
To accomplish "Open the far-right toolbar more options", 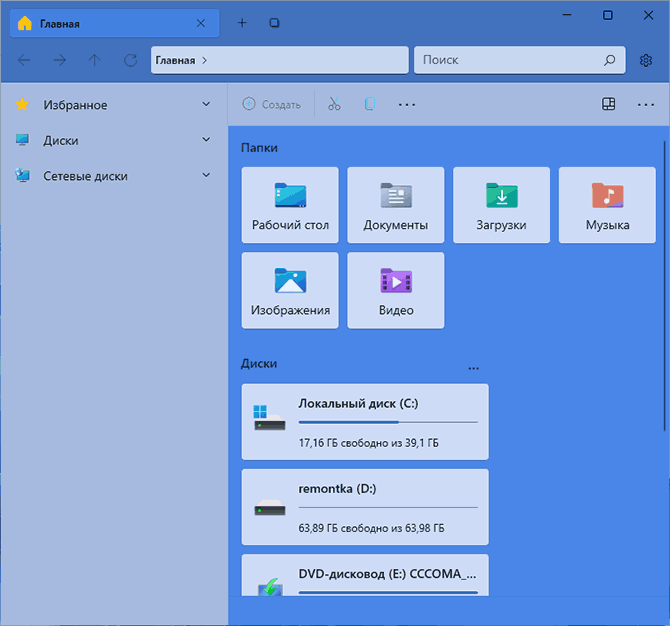I will pyautogui.click(x=645, y=104).
